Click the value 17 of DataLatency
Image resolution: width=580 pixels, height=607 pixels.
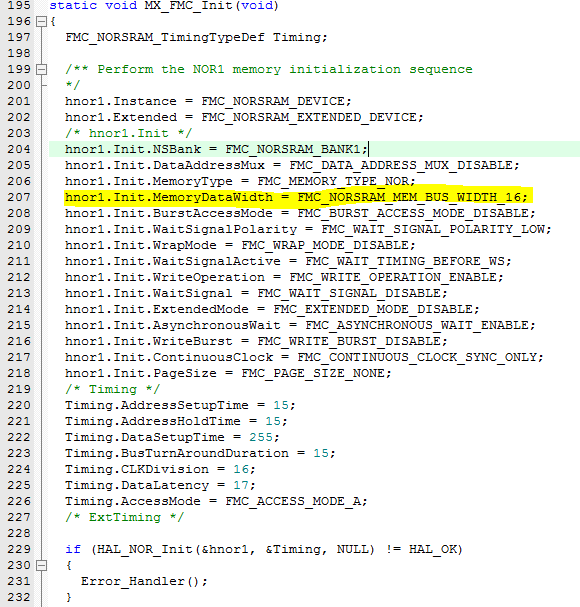pos(241,485)
